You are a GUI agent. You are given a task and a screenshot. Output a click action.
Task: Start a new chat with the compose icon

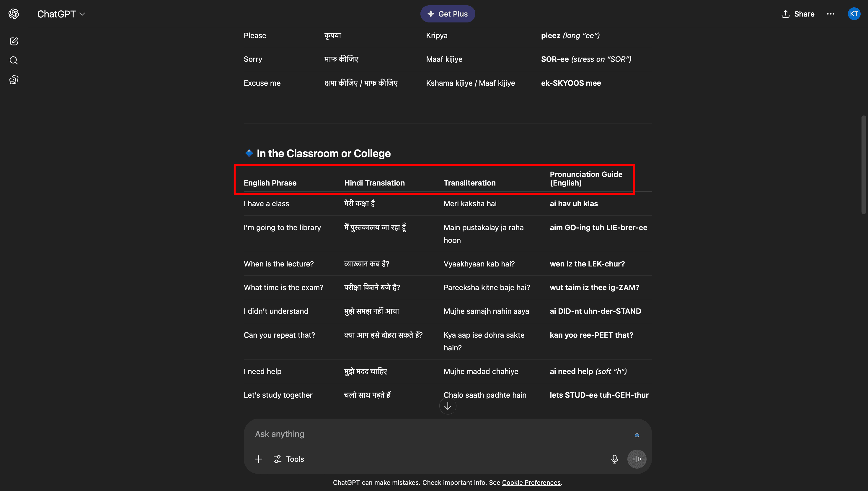pyautogui.click(x=14, y=41)
